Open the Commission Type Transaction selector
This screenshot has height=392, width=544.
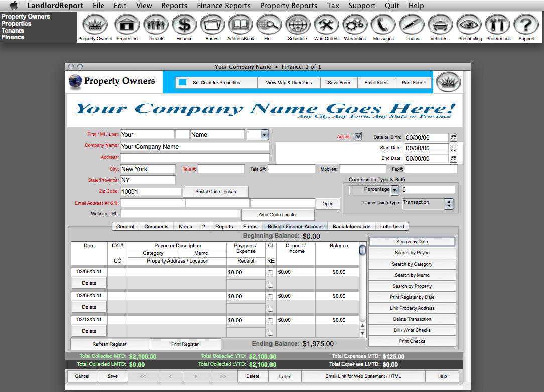pyautogui.click(x=428, y=204)
